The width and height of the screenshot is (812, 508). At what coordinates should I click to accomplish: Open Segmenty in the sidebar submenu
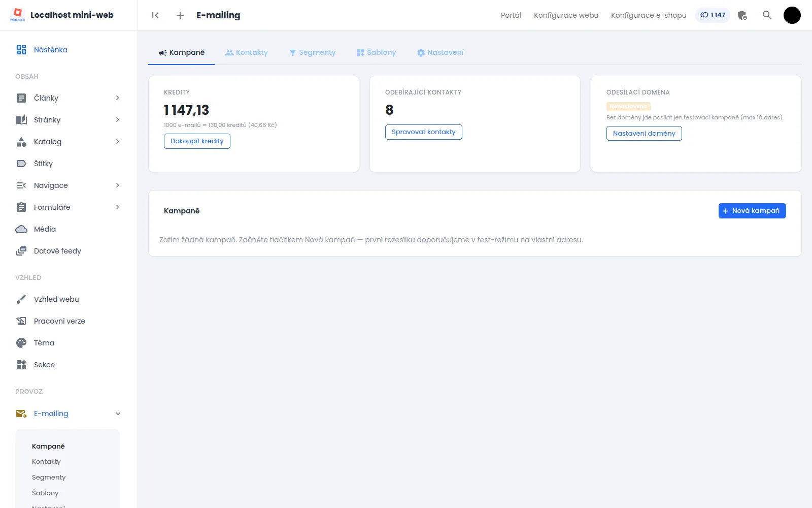[x=49, y=478]
